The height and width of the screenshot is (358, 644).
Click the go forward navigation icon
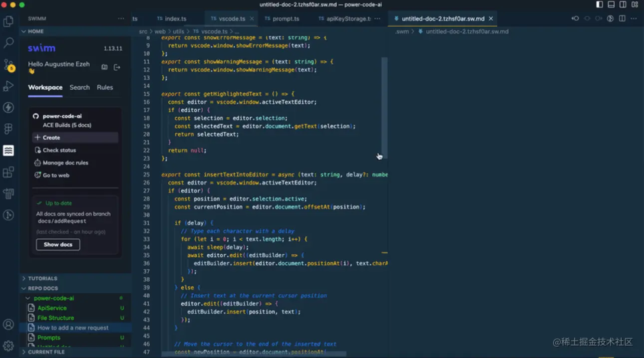[x=599, y=18]
